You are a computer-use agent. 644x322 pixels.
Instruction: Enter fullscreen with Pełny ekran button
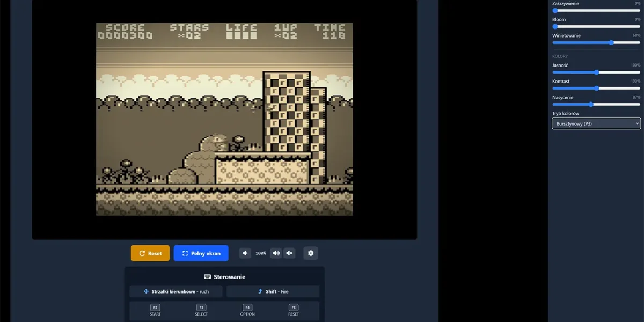pos(201,253)
